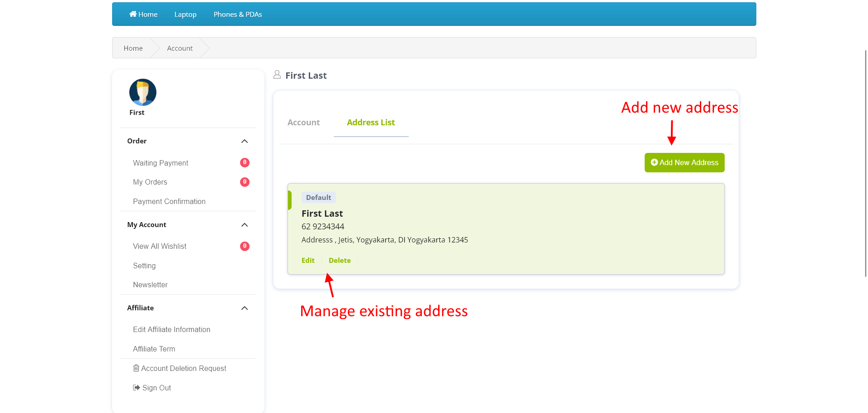
Task: Collapse the Order section chevron
Action: tap(245, 141)
